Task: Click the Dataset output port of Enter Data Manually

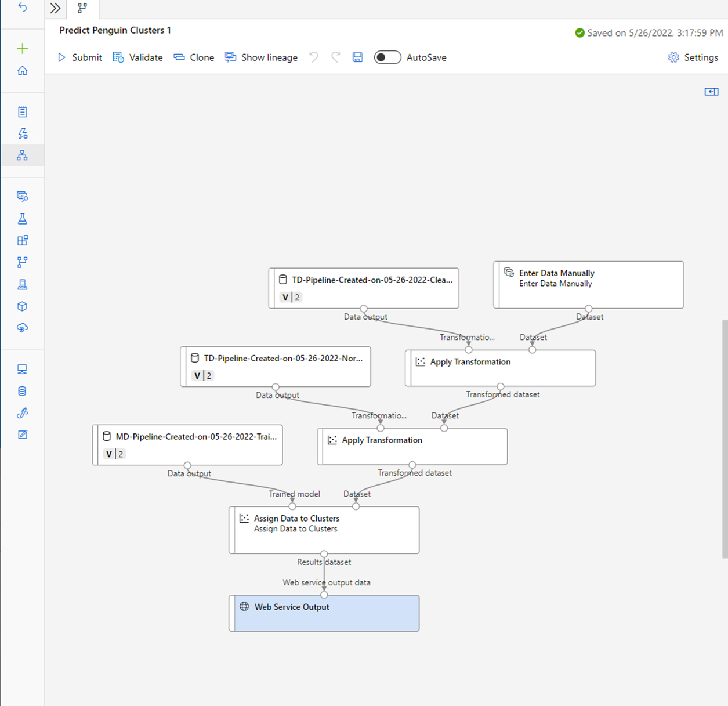Action: click(589, 309)
